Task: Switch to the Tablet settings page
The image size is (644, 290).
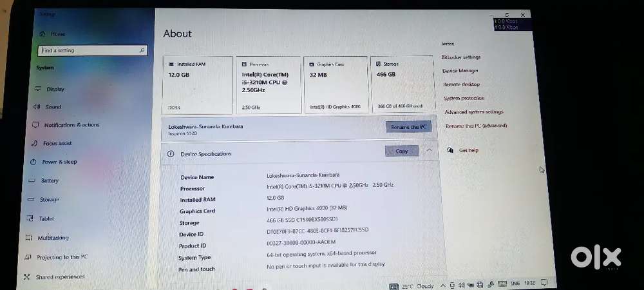Action: [46, 218]
